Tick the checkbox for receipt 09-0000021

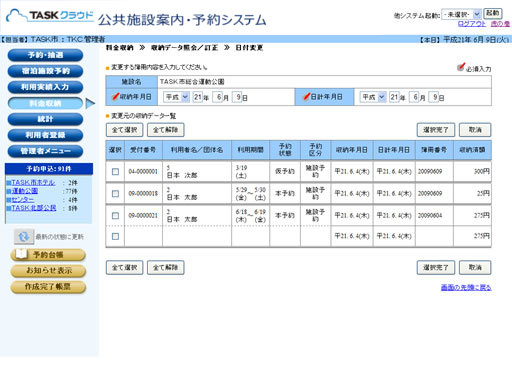tap(115, 216)
